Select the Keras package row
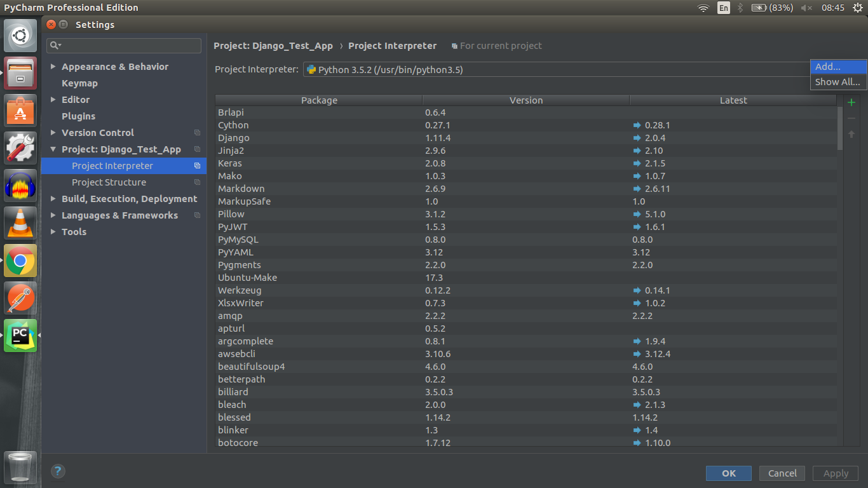The image size is (868, 488). 526,163
